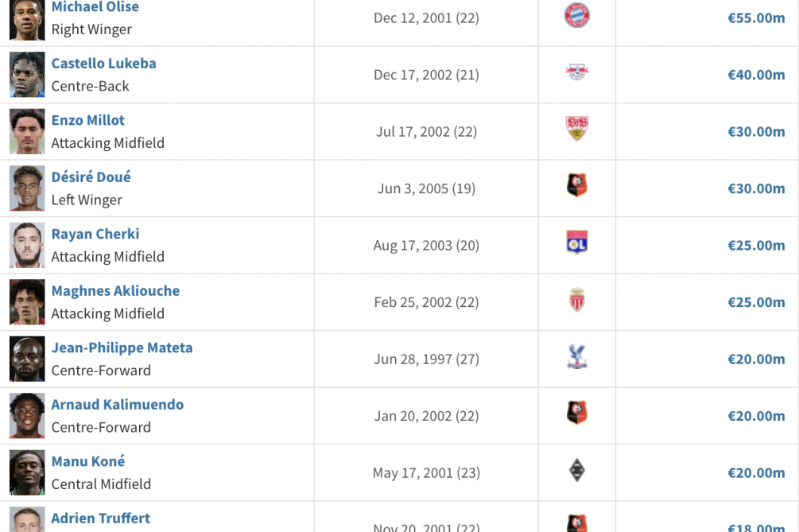Screen dimensions: 799x532
Task: Open the Crystal Palace club crest
Action: tap(577, 356)
